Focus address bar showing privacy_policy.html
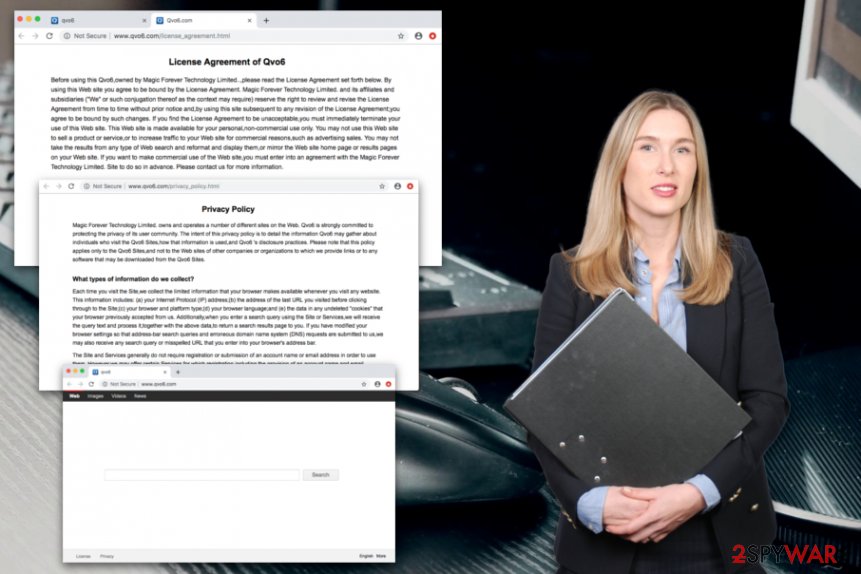This screenshot has width=861, height=574. 231,186
